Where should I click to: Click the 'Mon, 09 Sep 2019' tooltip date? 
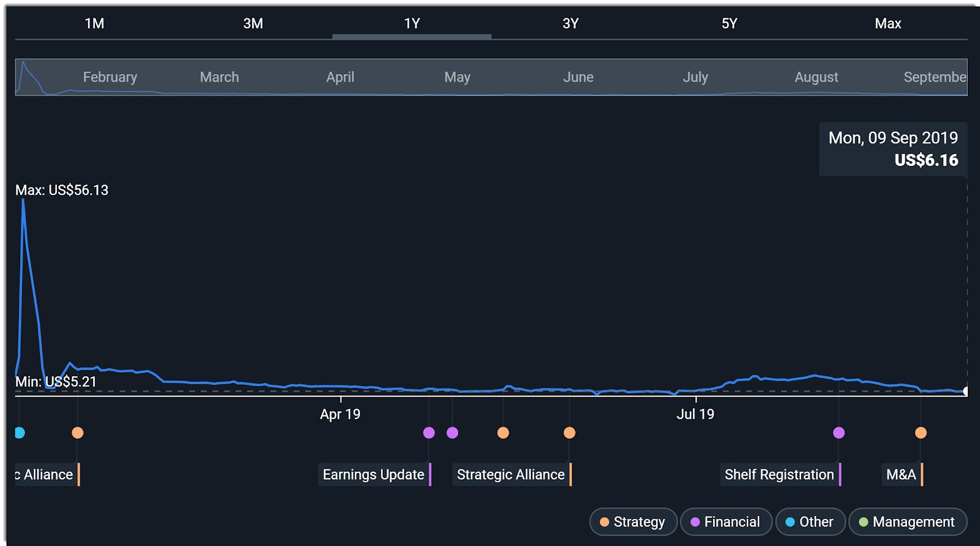tap(893, 138)
